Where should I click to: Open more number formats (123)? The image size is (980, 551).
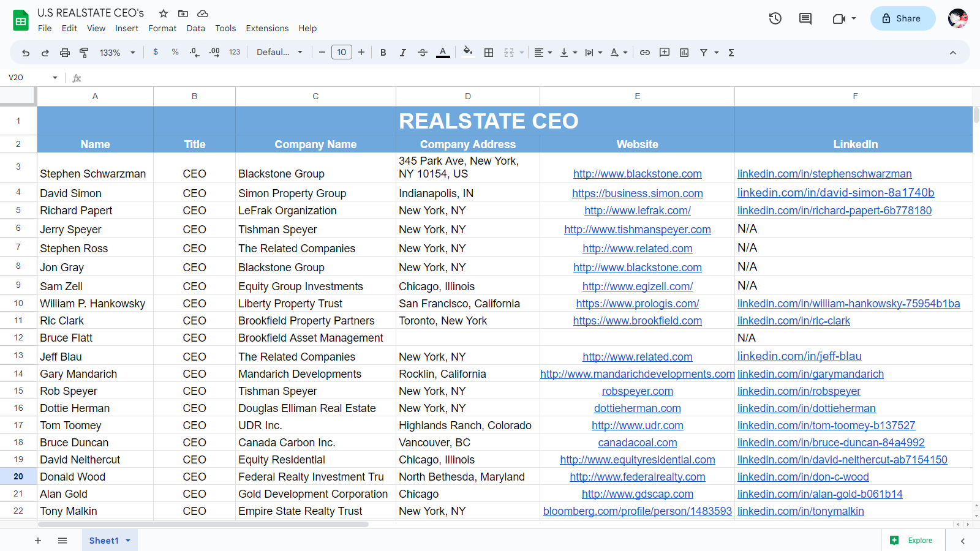tap(235, 52)
